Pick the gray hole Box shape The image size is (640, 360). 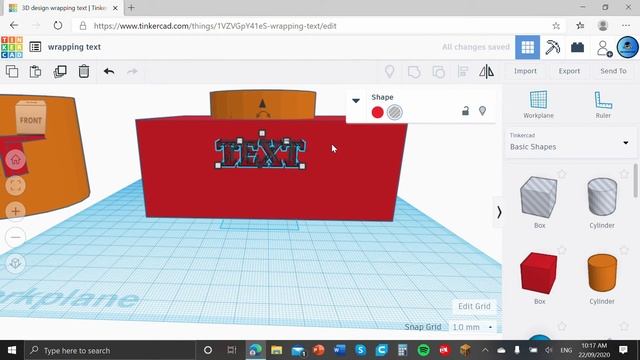pos(539,197)
